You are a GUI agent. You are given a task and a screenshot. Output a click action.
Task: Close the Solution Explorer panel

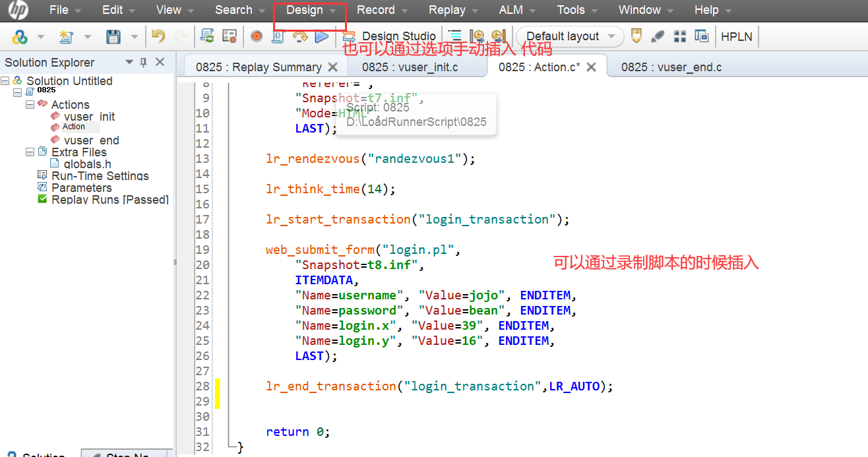click(x=160, y=62)
